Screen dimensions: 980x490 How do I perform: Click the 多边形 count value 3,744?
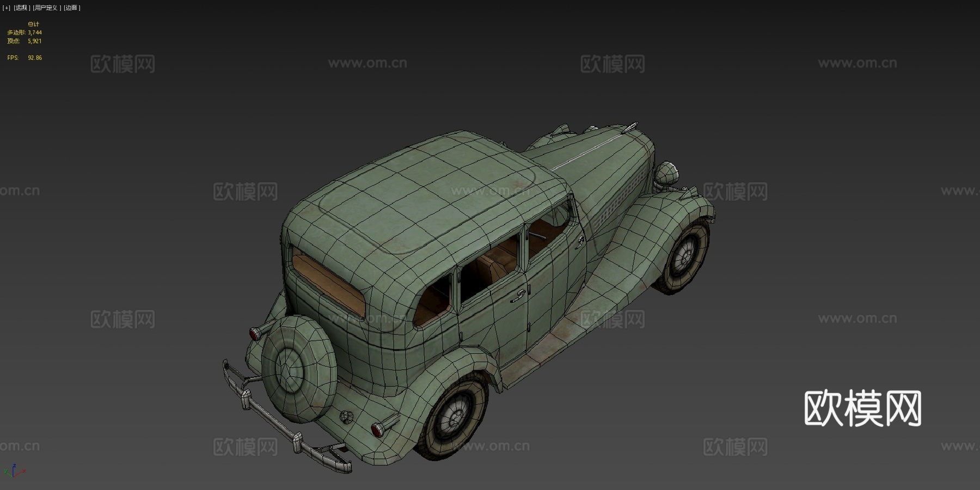click(35, 33)
